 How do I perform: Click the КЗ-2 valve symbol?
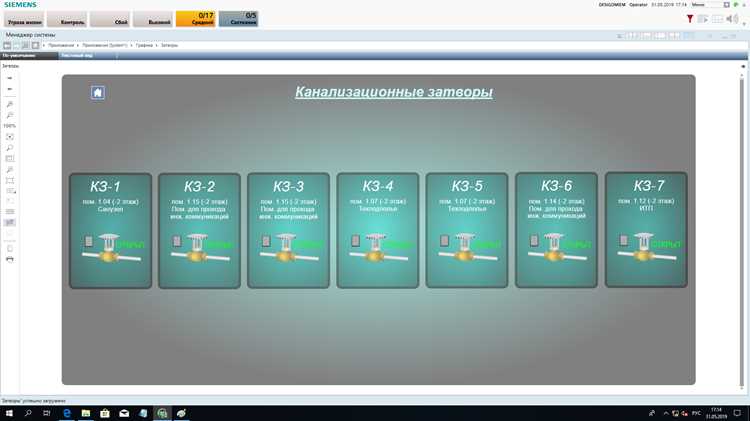click(x=200, y=248)
